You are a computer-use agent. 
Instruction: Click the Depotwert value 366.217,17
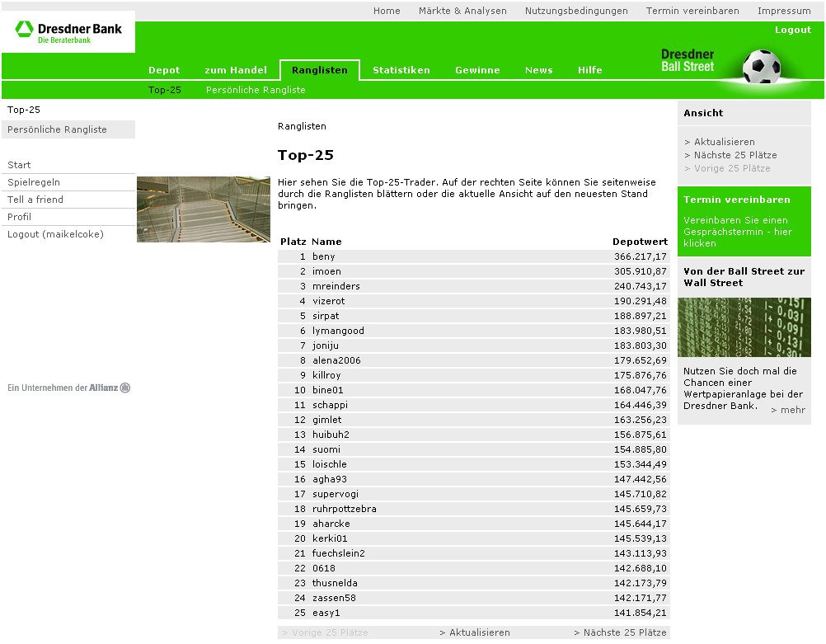click(x=640, y=256)
